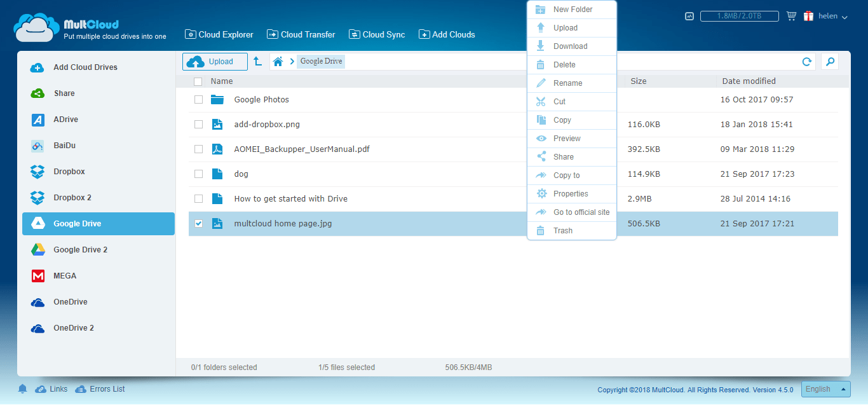Toggle the select-all checkbox in header
The width and height of the screenshot is (868, 405).
(x=198, y=81)
